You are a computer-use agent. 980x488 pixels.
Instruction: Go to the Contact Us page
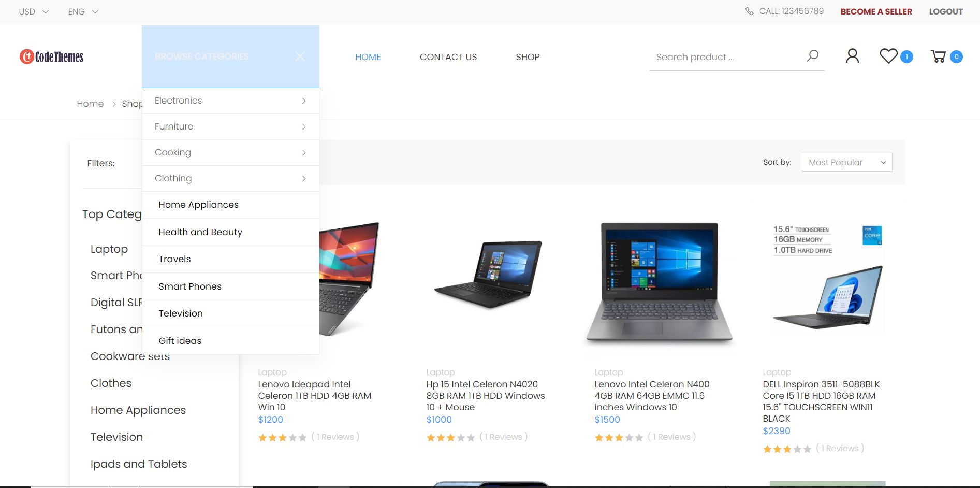[x=448, y=57]
